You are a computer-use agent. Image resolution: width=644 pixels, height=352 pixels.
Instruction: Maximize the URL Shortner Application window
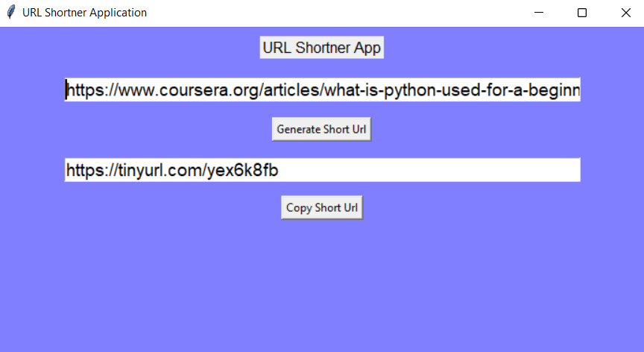tap(582, 13)
